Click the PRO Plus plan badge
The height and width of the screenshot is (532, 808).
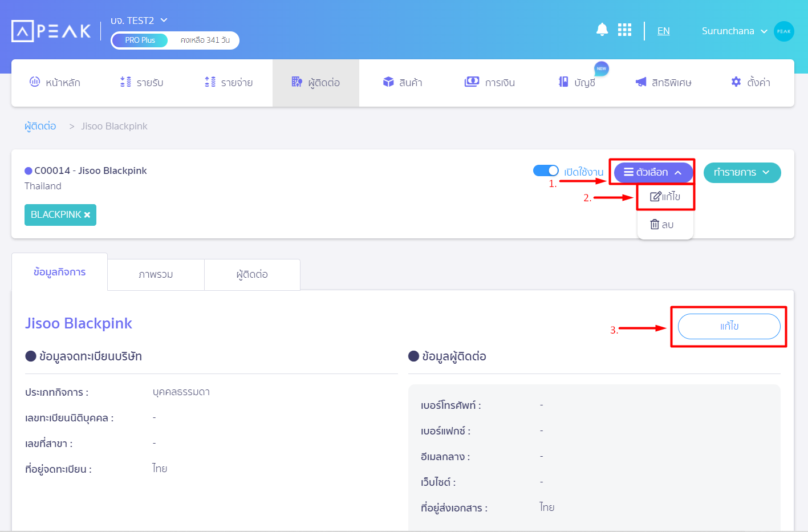point(140,40)
